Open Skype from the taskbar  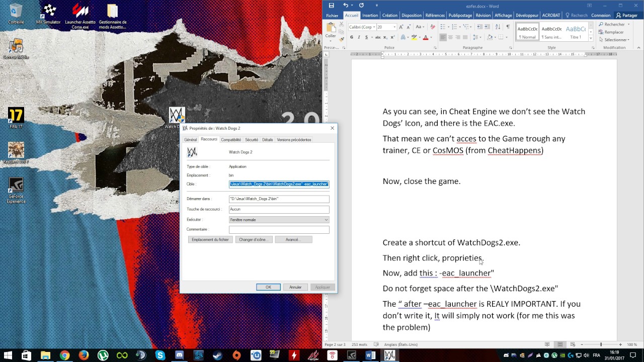point(160,355)
